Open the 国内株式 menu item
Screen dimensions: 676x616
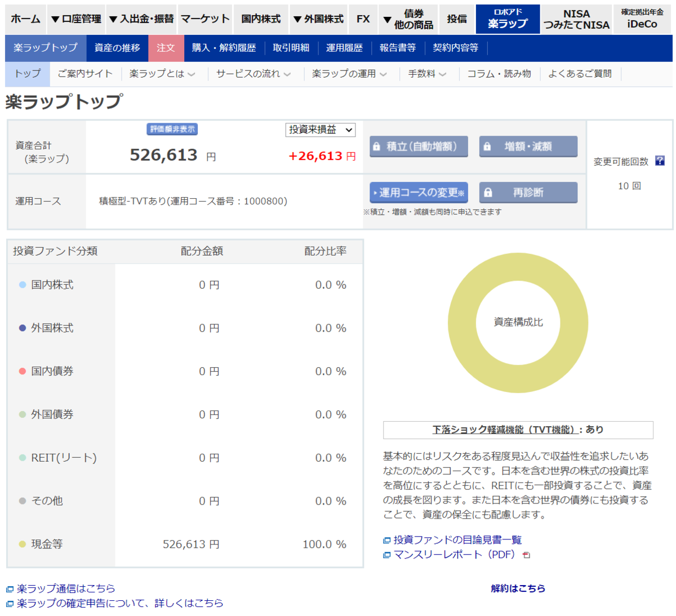[261, 19]
